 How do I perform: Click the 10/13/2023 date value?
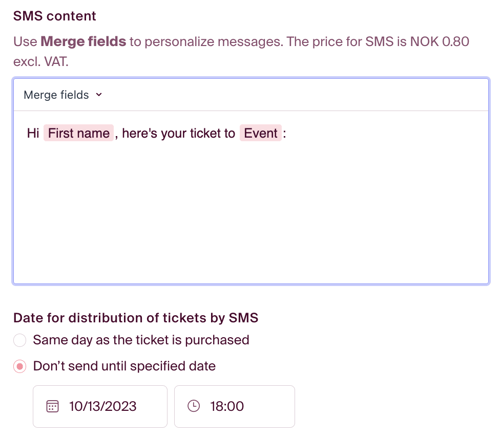(103, 406)
